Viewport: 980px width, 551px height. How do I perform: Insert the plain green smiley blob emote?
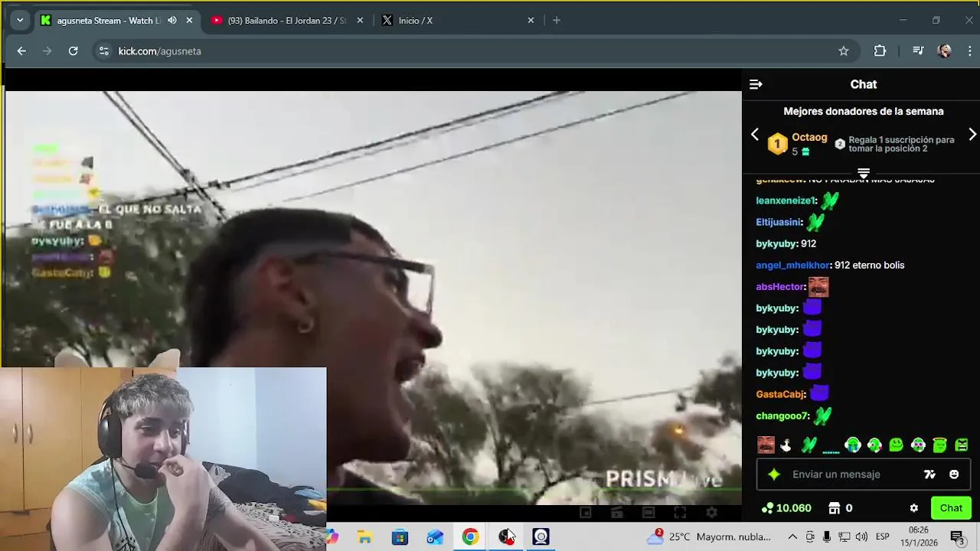pyautogui.click(x=897, y=445)
